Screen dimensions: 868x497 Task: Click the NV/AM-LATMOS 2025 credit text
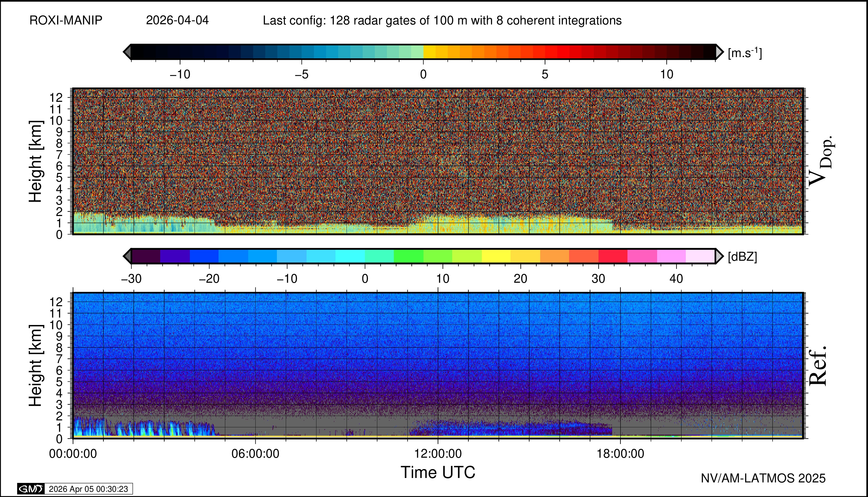[x=763, y=478]
